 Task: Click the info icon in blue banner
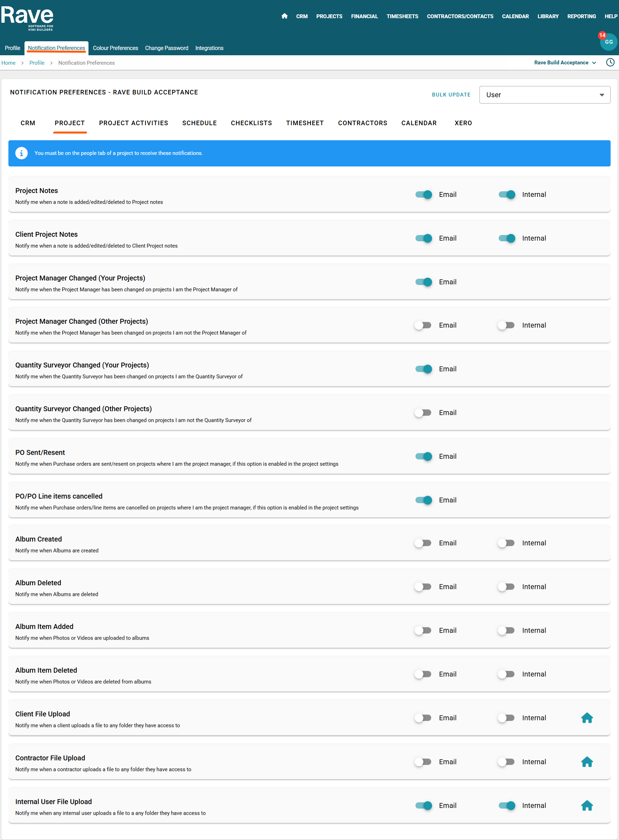pyautogui.click(x=21, y=153)
